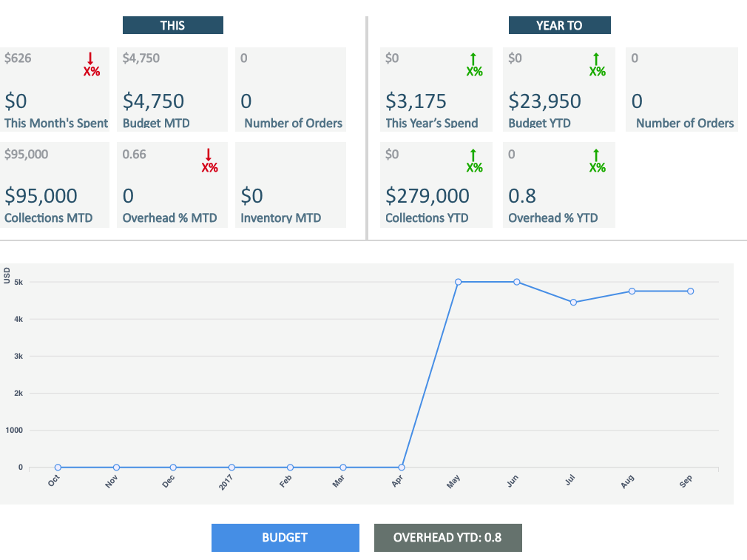The image size is (747, 560).
Task: Click the $3,175 This Year's Spend value
Action: click(x=416, y=101)
